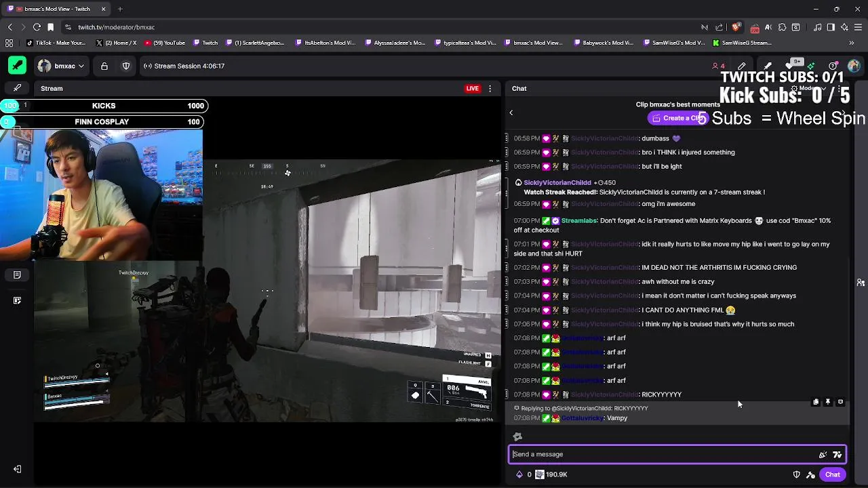
Task: Click the FINN COSPLAY goal bar
Action: tap(102, 122)
